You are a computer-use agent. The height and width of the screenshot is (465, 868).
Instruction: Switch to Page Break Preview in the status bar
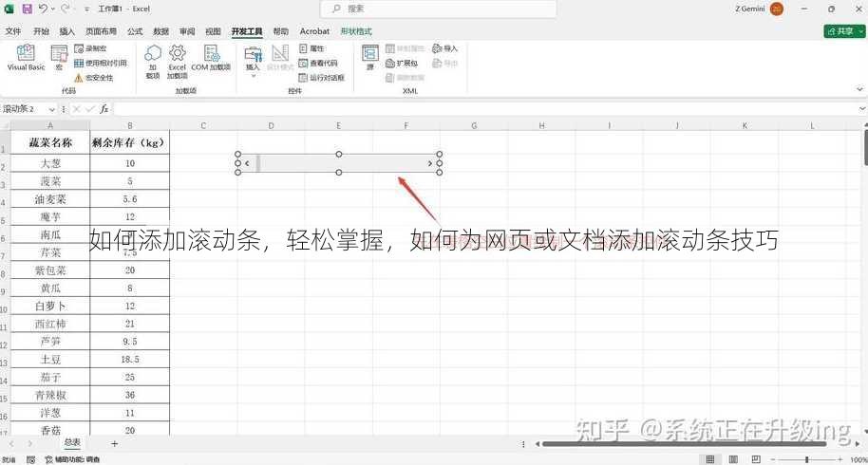[756, 459]
